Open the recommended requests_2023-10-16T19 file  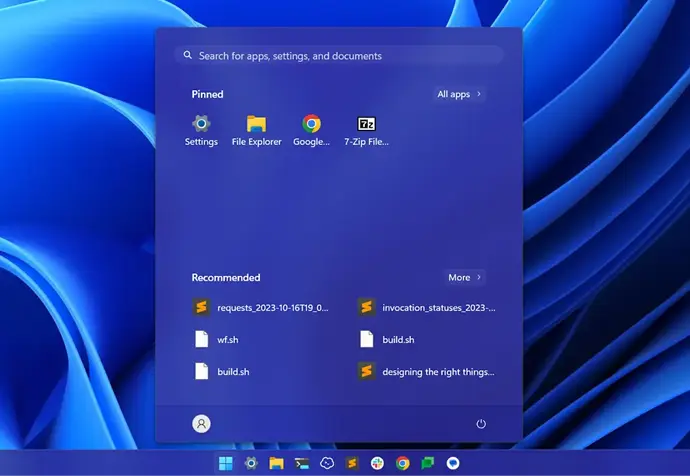point(262,308)
